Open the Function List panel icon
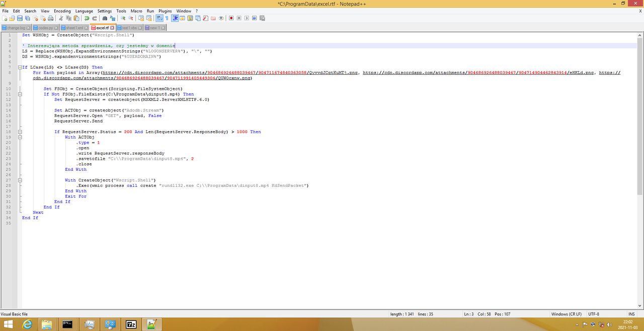Screen dimensions: 644x331 click(205, 18)
